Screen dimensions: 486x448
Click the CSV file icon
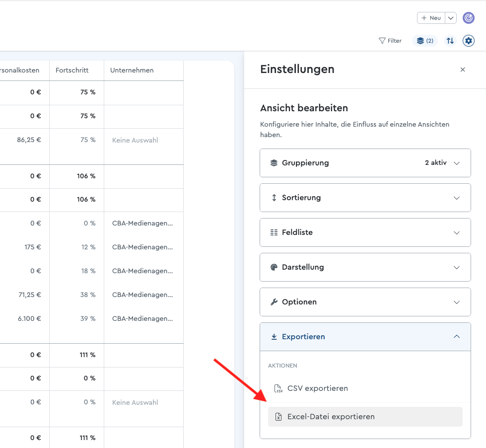tap(278, 388)
